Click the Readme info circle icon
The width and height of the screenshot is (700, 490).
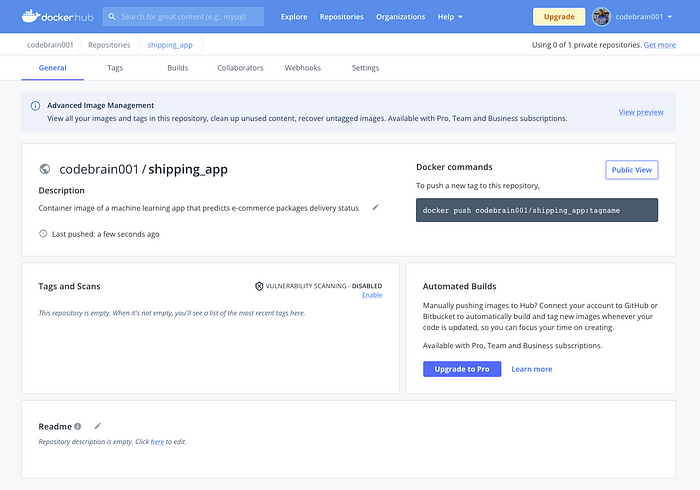pos(78,426)
